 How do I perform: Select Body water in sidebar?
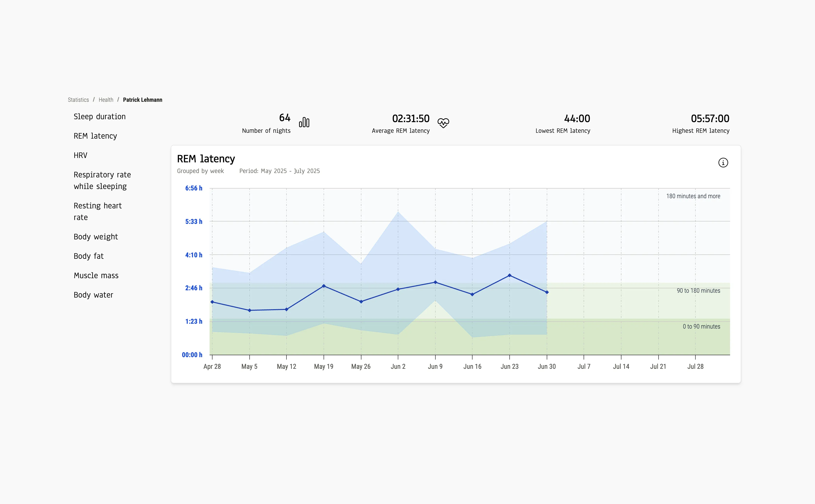click(93, 295)
